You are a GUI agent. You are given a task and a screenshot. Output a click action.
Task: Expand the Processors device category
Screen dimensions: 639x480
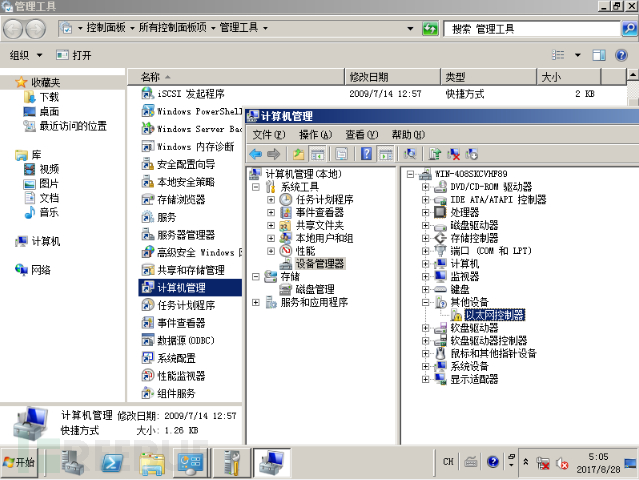coord(425,213)
